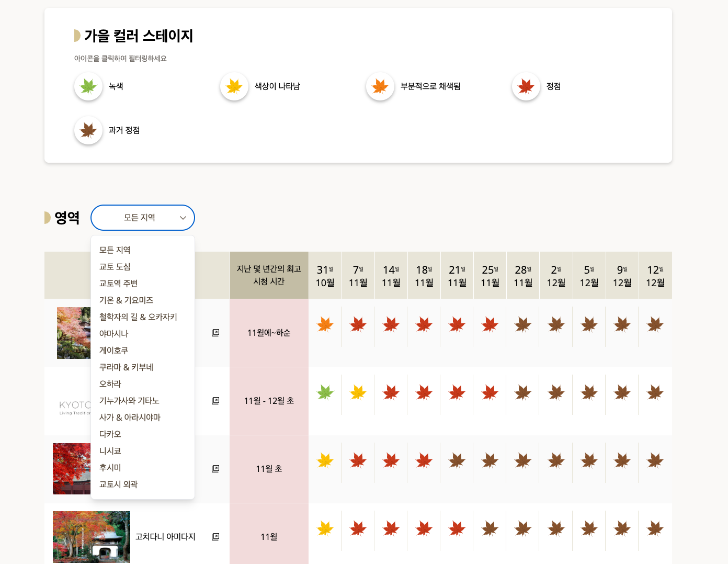Open external link icon beside 고치다니 아미다지
The width and height of the screenshot is (728, 564).
coord(215,537)
